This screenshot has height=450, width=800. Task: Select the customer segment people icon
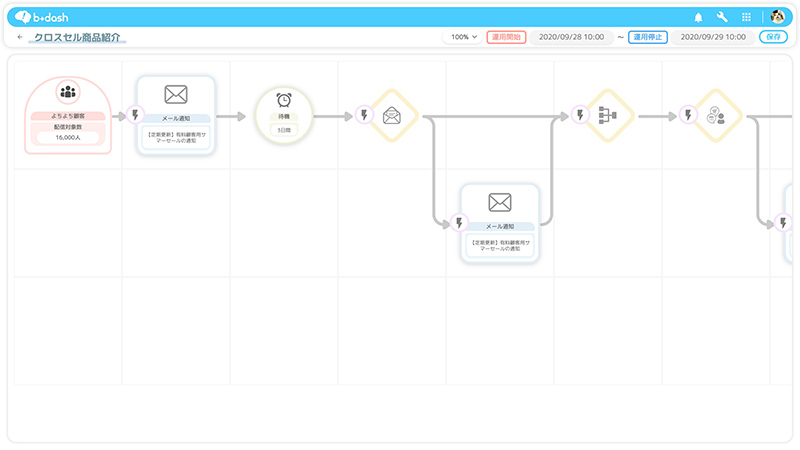click(68, 92)
